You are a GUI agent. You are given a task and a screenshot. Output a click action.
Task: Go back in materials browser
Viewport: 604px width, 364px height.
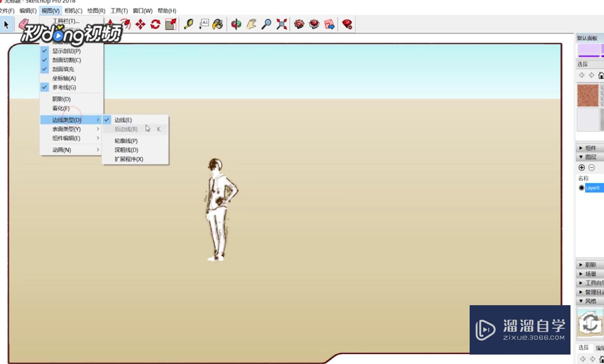tap(582, 75)
